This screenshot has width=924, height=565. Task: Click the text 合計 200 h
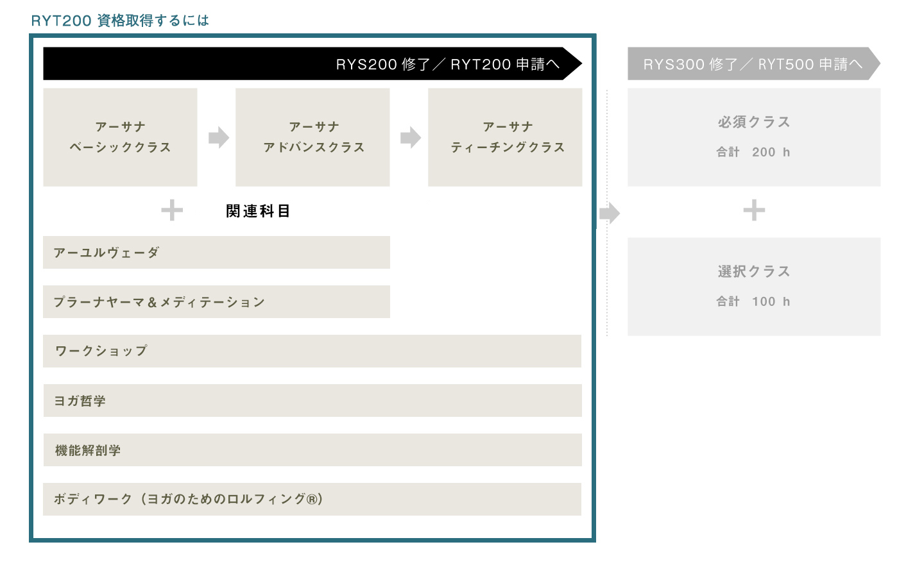coord(753,152)
